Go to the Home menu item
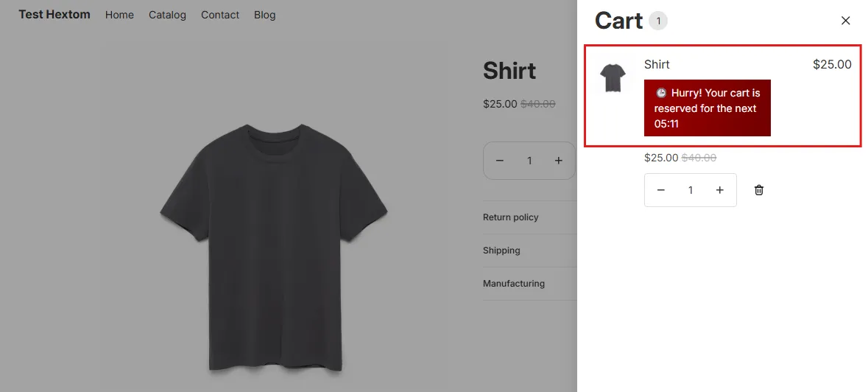The width and height of the screenshot is (868, 392). 119,15
